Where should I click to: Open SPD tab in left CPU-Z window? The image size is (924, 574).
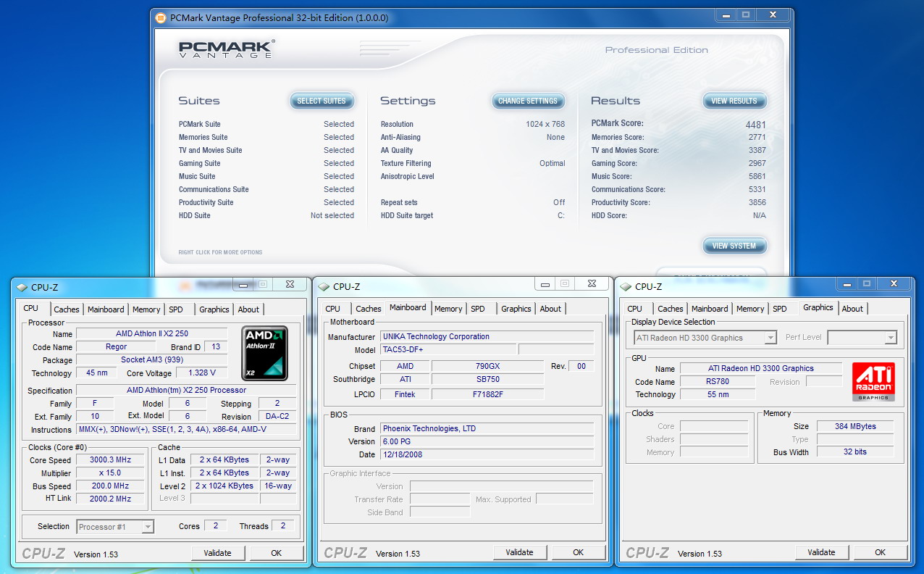[x=176, y=309]
